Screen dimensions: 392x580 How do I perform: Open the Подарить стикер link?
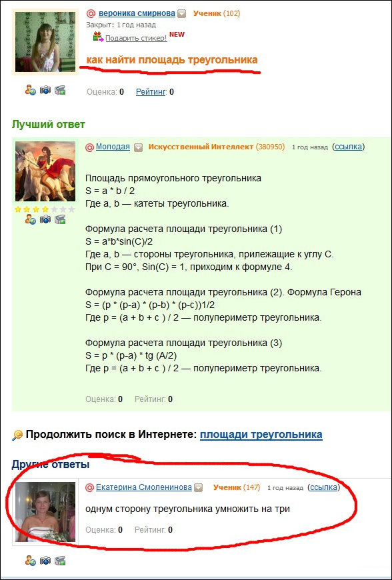tap(136, 38)
